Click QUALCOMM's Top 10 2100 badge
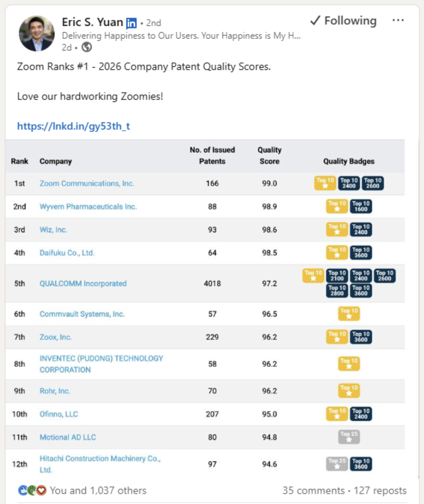The width and height of the screenshot is (424, 504). 337,275
